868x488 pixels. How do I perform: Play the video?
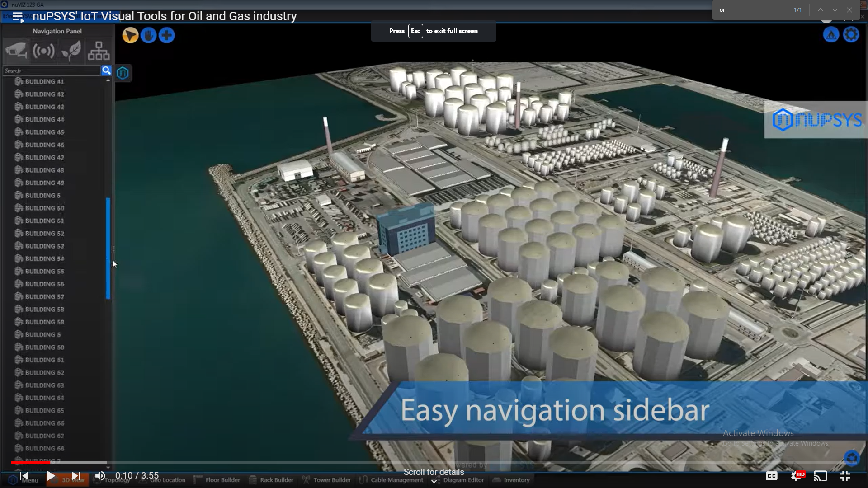pos(51,476)
